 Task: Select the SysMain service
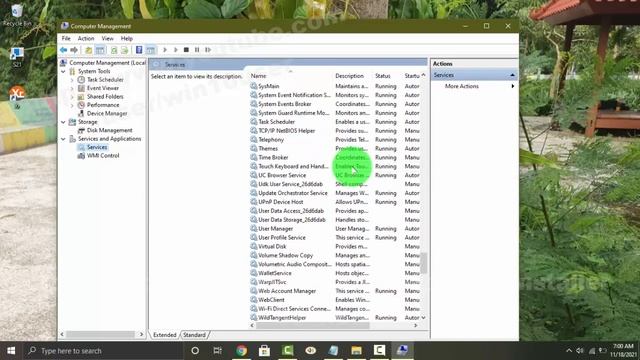(269, 86)
